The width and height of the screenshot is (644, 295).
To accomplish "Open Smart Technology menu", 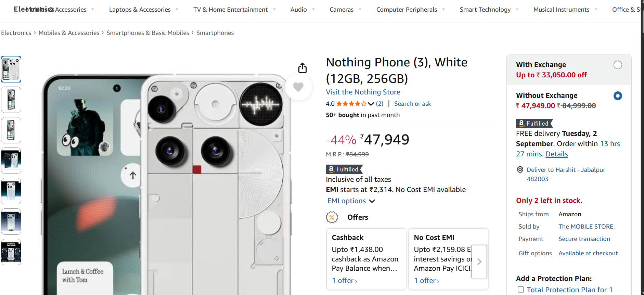I will click(489, 10).
